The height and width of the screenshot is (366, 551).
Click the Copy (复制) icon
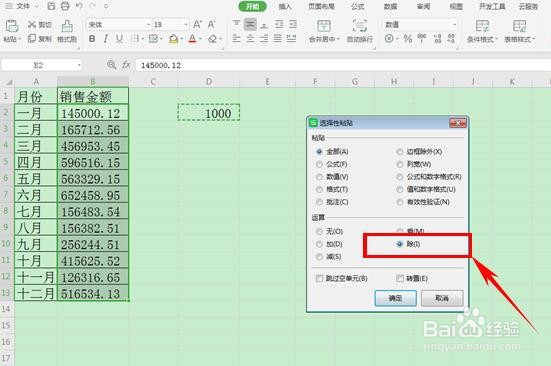tap(32, 38)
